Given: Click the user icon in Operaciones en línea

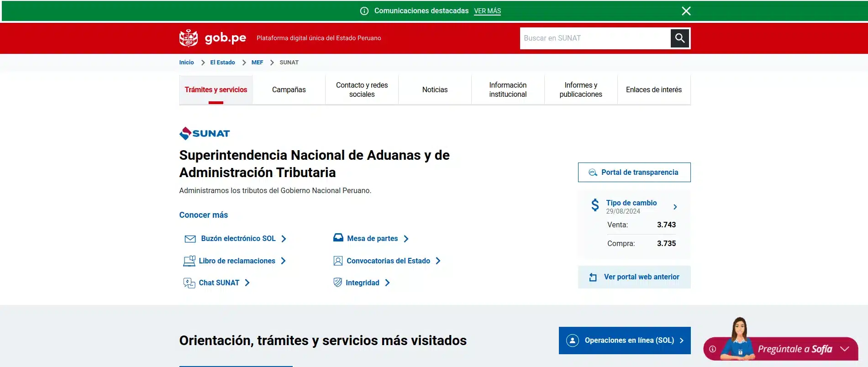Looking at the screenshot, I should [x=573, y=341].
